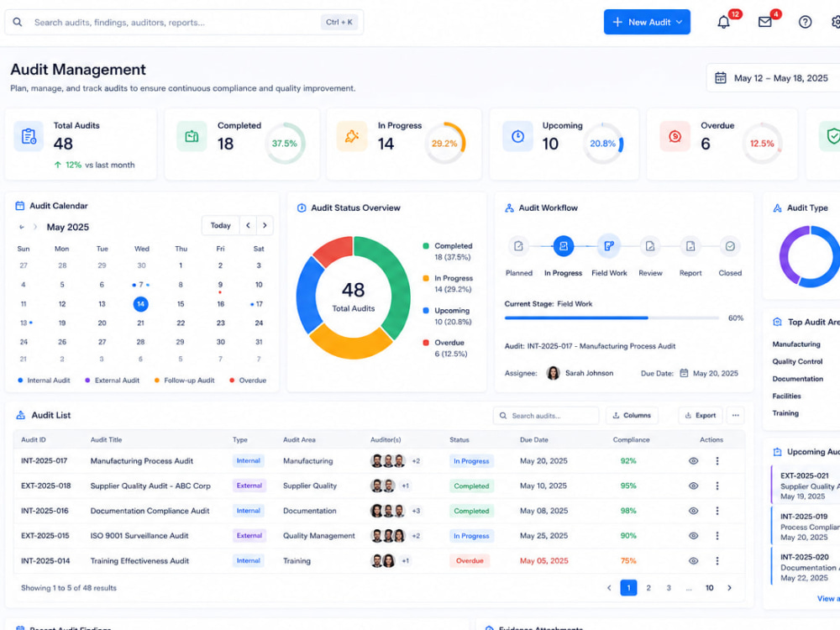Image resolution: width=840 pixels, height=630 pixels.
Task: Sort by the Compliance column header
Action: [x=631, y=440]
